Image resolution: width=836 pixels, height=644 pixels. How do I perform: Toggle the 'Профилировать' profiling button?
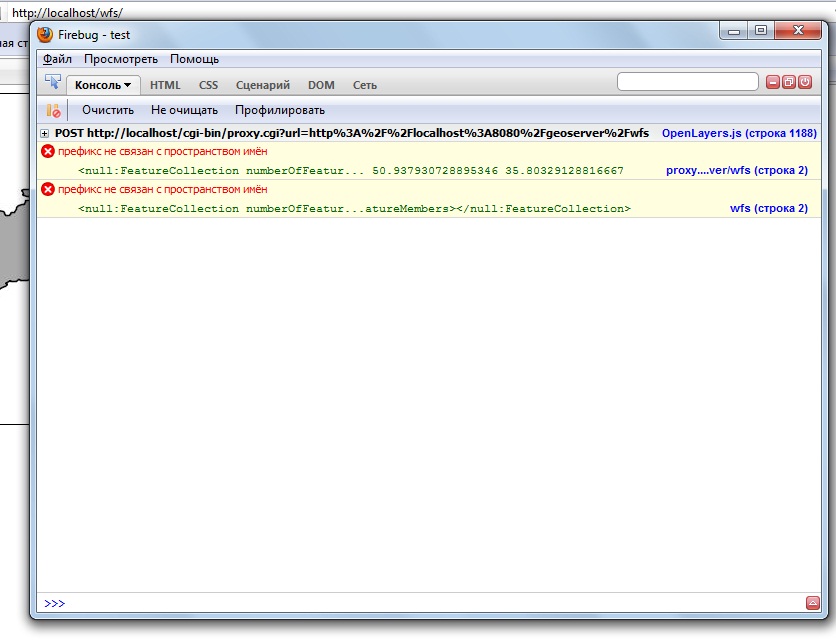[280, 110]
